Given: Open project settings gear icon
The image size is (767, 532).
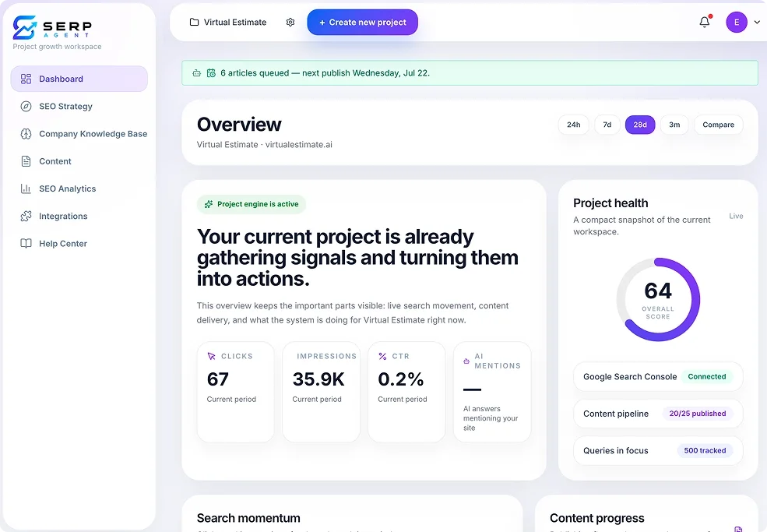Looking at the screenshot, I should (290, 22).
